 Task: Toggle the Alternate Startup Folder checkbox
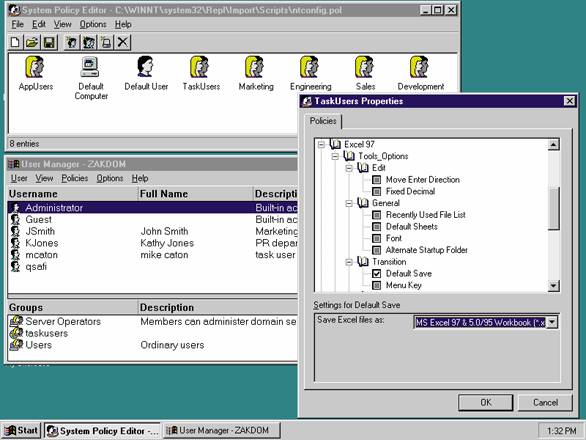(377, 250)
